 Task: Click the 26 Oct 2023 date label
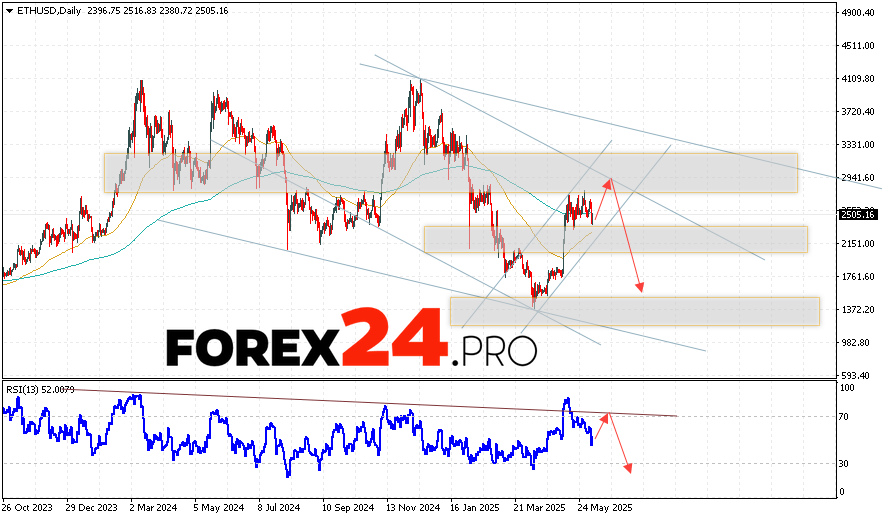pyautogui.click(x=28, y=507)
